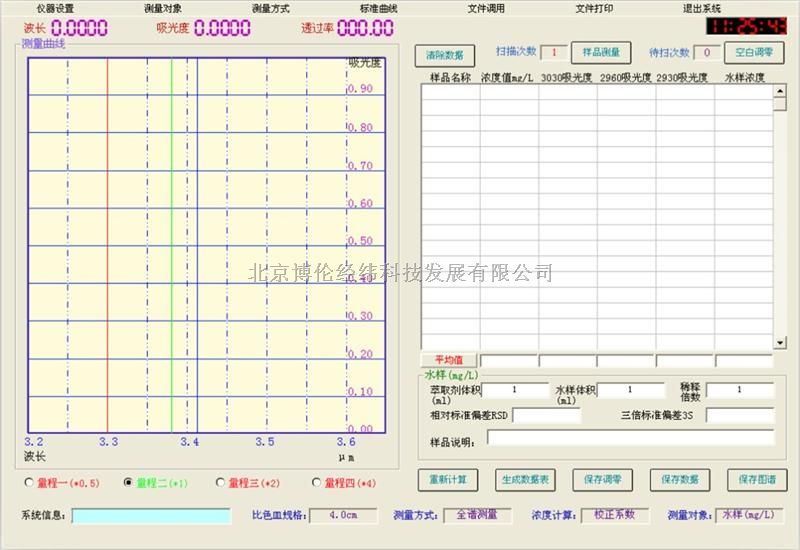800x550 pixels.
Task: Focus the 待扫次数 field
Action: [x=707, y=53]
